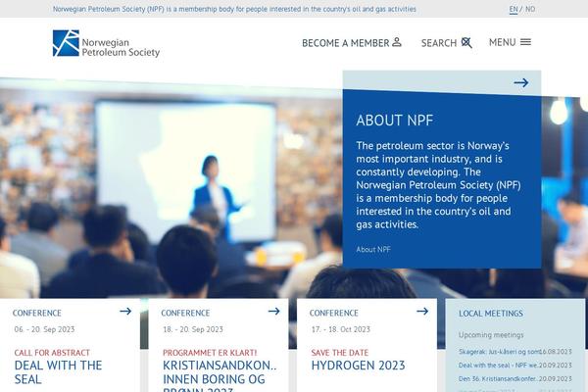588x392 pixels.
Task: Switch language to NO
Action: tap(530, 9)
